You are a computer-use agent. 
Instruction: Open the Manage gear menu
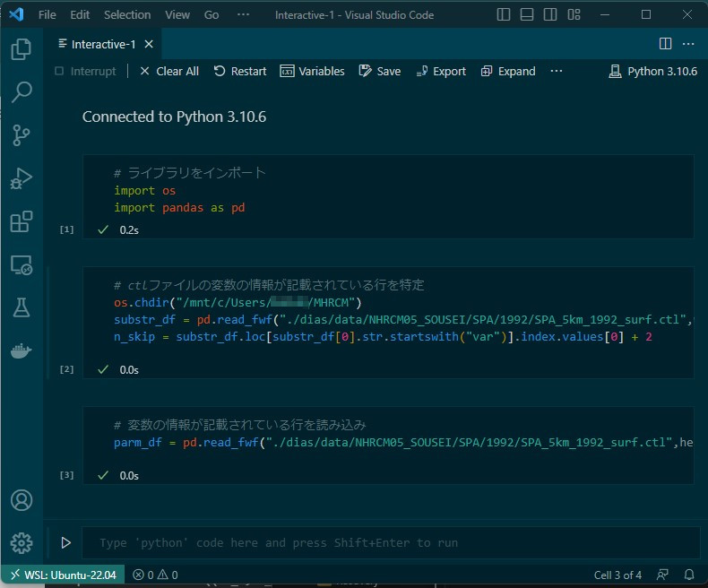tap(22, 543)
